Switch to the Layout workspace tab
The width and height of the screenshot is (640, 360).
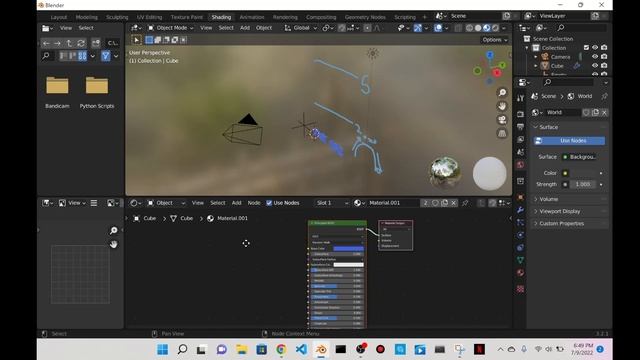point(59,17)
